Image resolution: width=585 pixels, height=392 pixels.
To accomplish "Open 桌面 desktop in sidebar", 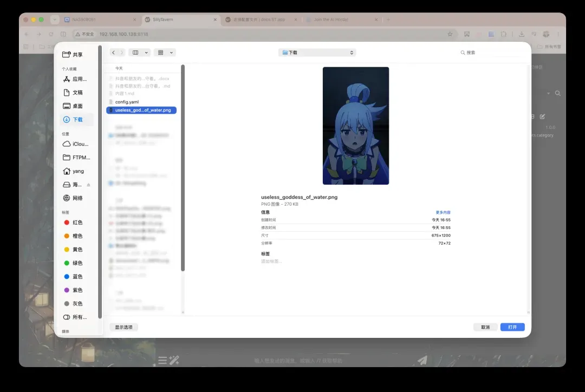I will tap(77, 106).
